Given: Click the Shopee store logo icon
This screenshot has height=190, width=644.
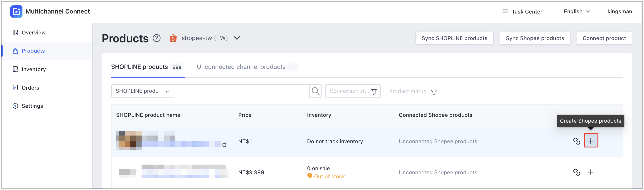Looking at the screenshot, I should click(173, 38).
